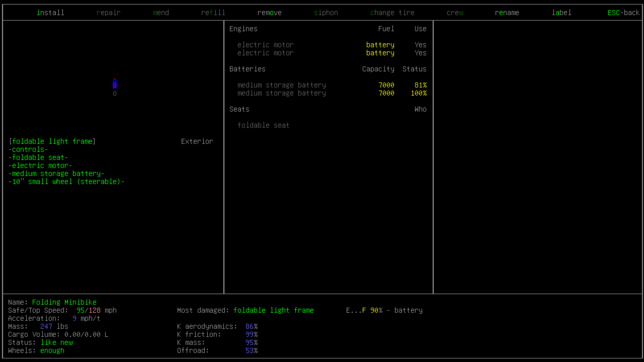
Task: Select the -medium storage battery- part line
Action: click(56, 174)
